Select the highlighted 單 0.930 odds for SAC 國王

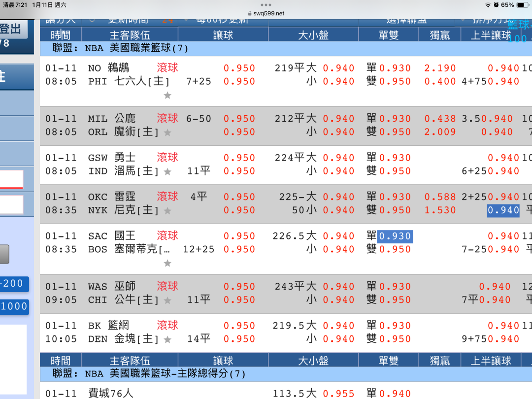[x=395, y=236]
